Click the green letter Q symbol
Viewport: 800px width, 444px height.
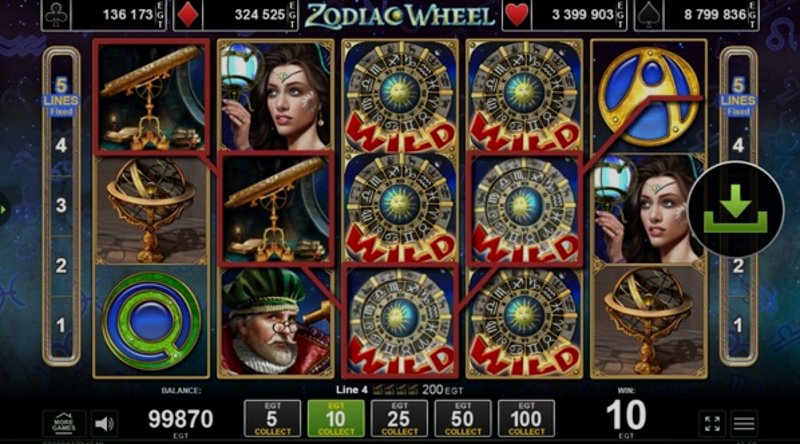(151, 321)
